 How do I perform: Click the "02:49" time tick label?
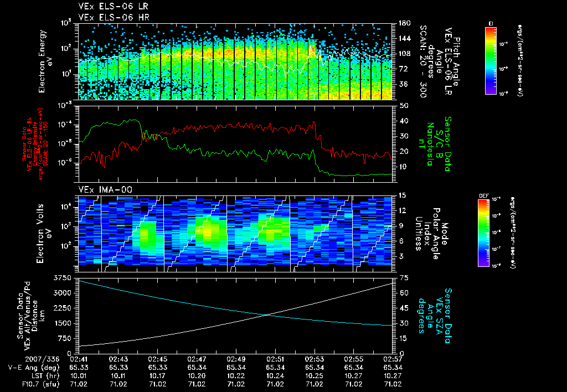tap(236, 359)
